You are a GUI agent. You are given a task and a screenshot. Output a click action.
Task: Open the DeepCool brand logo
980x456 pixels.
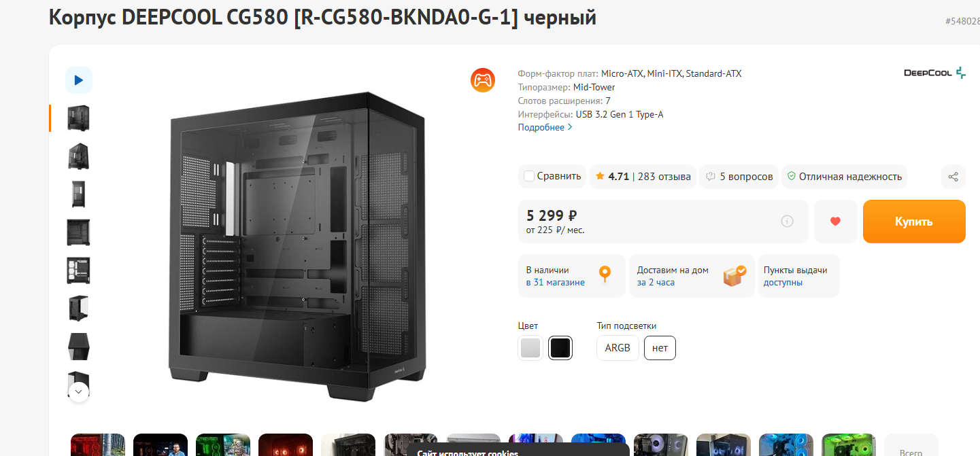[x=934, y=73]
